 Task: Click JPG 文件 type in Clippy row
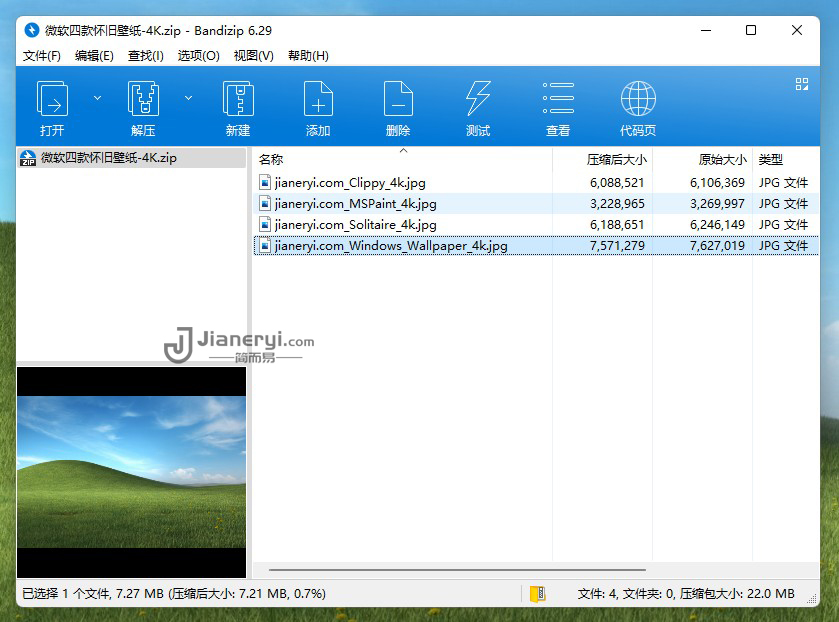coord(783,183)
